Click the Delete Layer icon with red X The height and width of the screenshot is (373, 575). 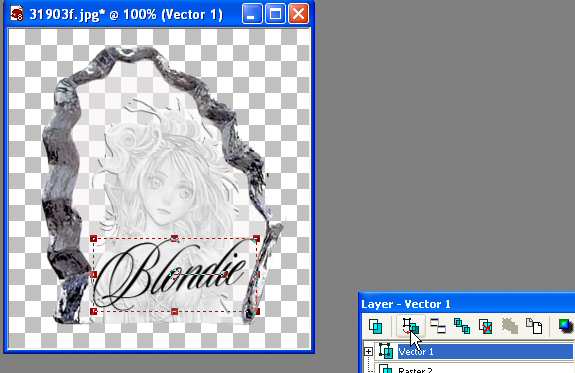click(x=486, y=326)
